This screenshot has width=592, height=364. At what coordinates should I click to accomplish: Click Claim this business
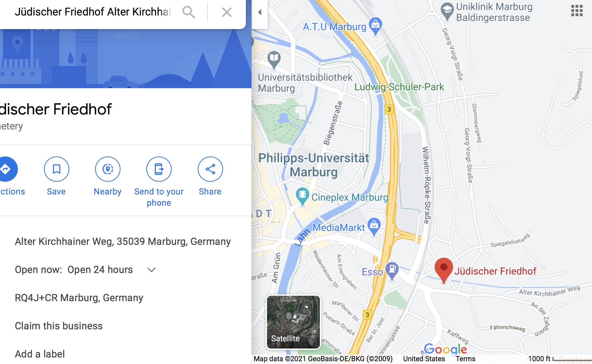click(59, 326)
